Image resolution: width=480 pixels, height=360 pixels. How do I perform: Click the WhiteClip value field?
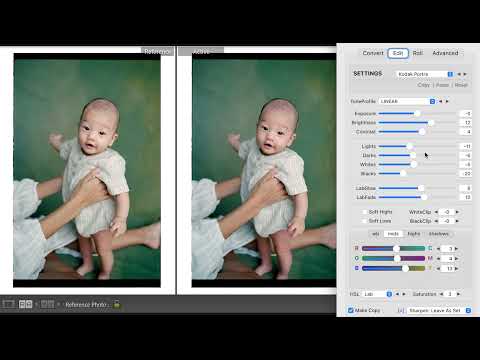[x=447, y=212]
